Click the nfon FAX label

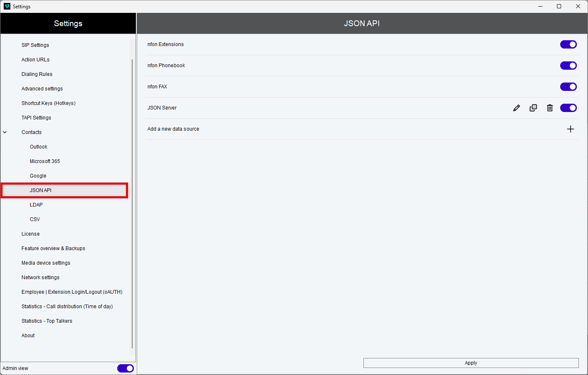(x=157, y=87)
